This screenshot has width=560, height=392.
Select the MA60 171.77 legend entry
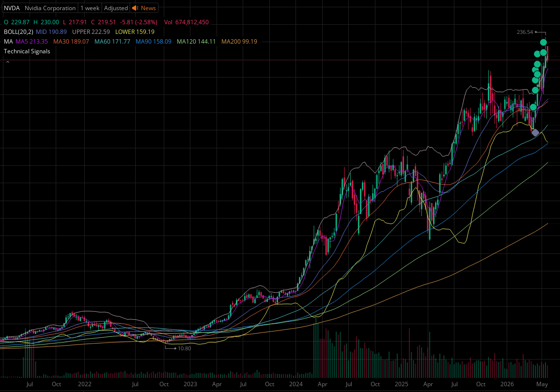point(112,42)
